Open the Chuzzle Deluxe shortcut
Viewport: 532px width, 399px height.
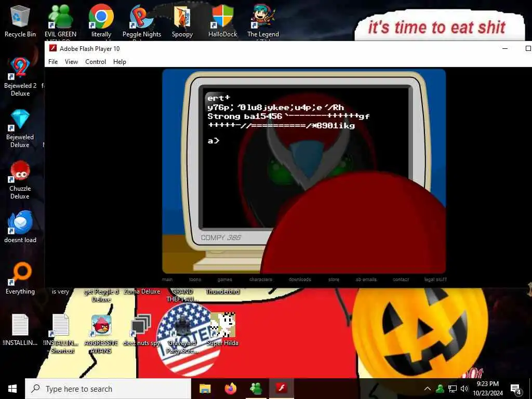(20, 180)
